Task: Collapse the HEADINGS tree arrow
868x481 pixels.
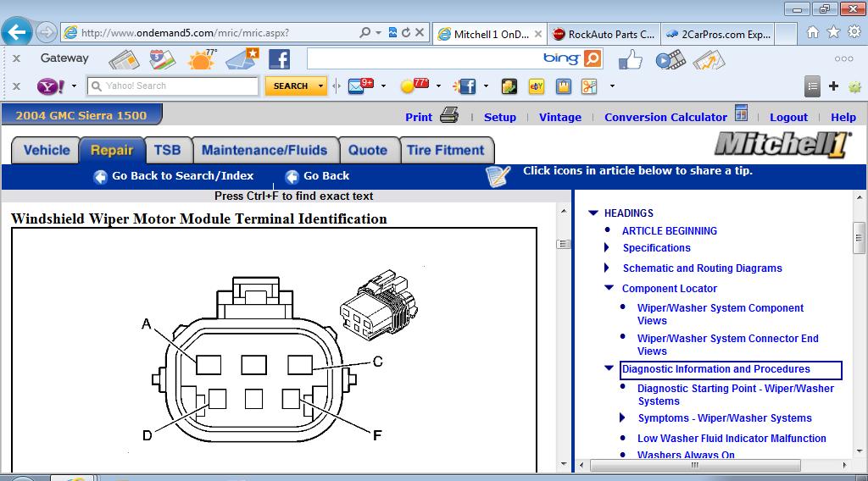Action: tap(593, 213)
